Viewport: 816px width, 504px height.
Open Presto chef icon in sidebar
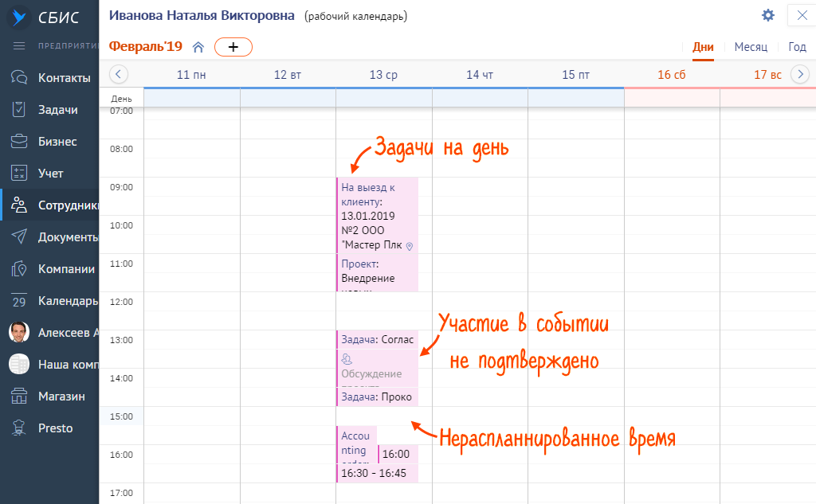click(x=19, y=428)
